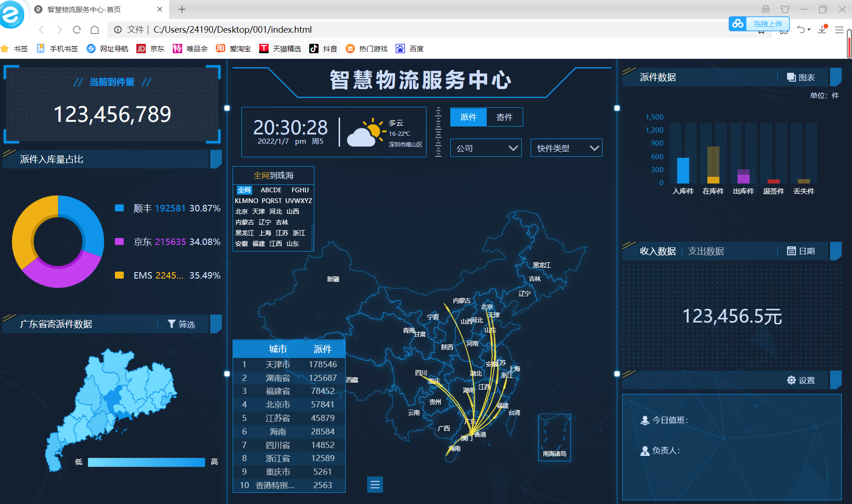Open the 日期 calendar picker
852x504 pixels.
click(801, 251)
